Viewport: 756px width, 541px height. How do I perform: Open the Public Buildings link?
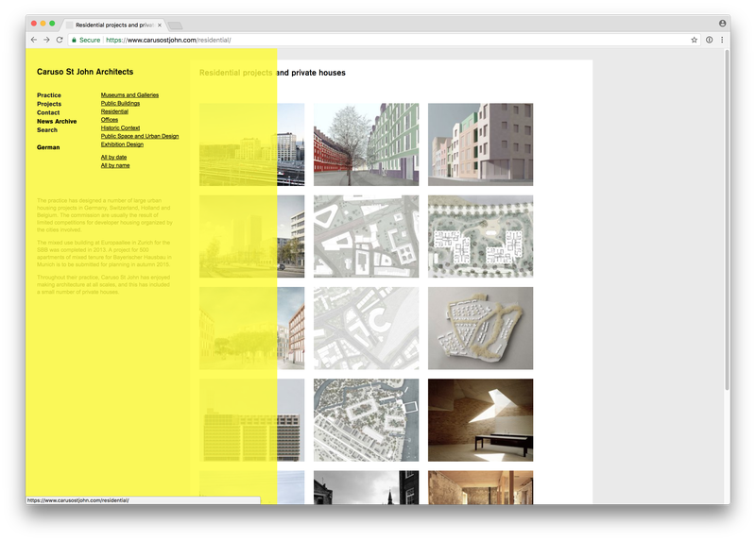(x=120, y=103)
